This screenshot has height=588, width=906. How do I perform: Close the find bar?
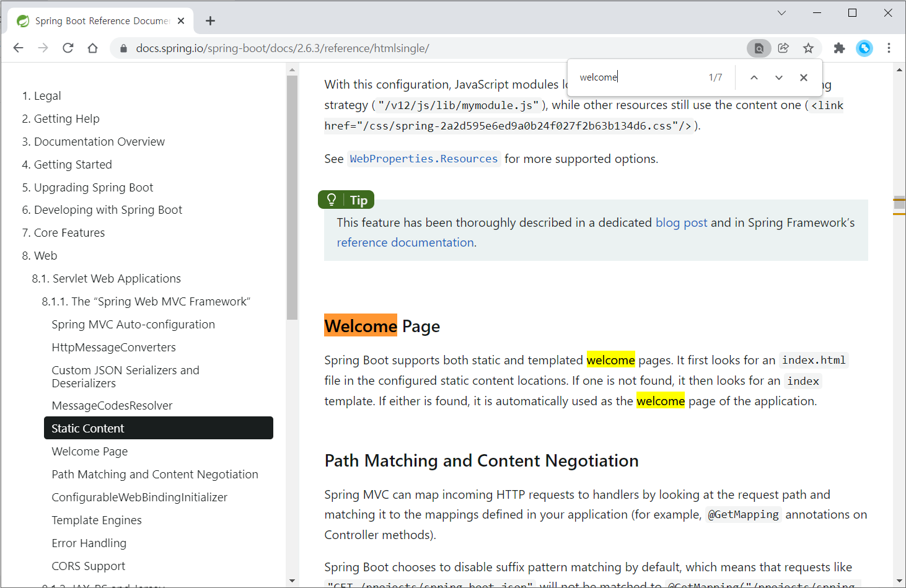(804, 77)
